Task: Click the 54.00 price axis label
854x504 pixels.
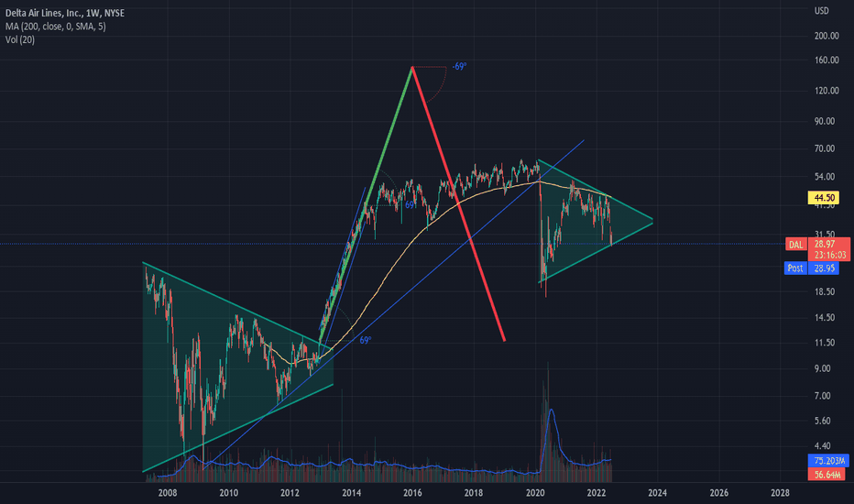Action: pyautogui.click(x=825, y=177)
